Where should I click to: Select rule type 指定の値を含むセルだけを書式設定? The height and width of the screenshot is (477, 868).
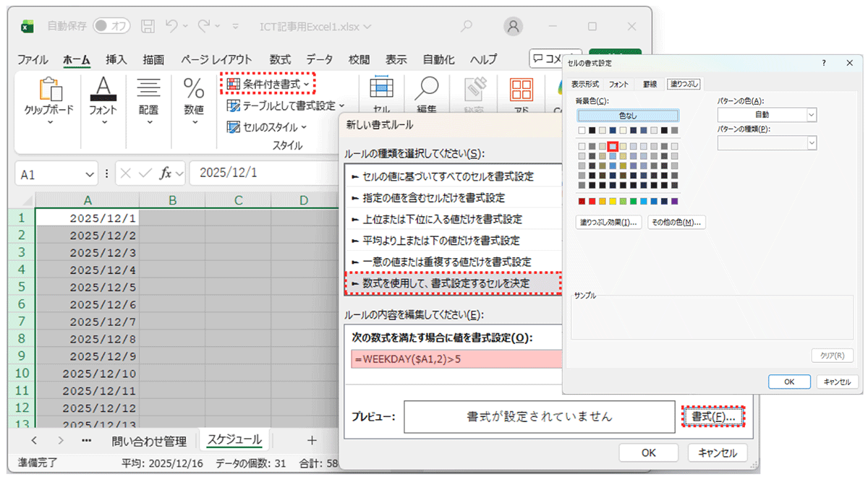pos(435,197)
